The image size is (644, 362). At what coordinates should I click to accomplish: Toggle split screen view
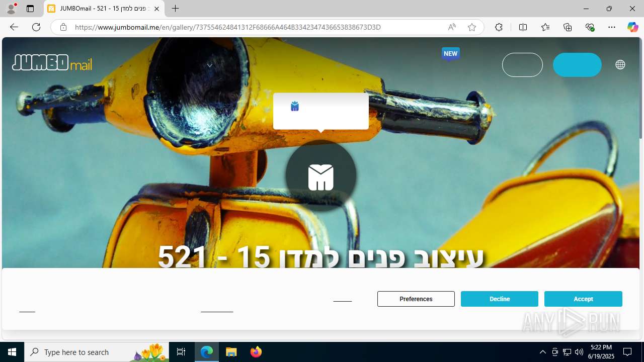click(523, 27)
